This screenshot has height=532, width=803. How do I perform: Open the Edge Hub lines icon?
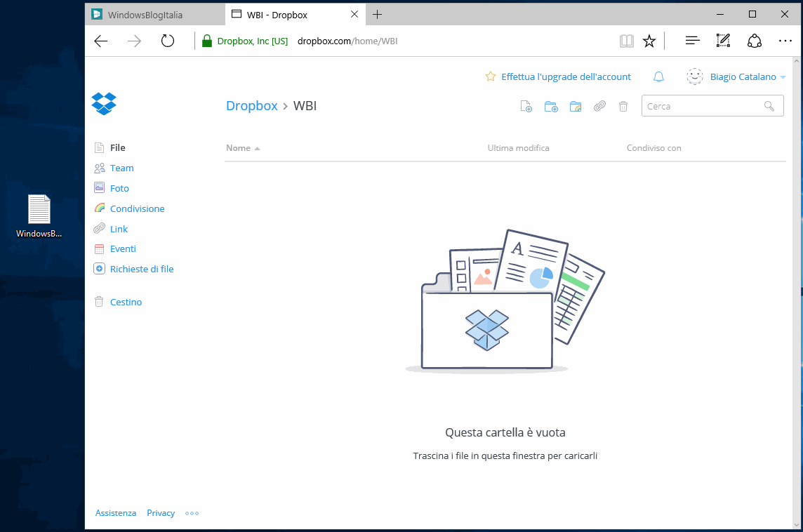click(x=692, y=41)
